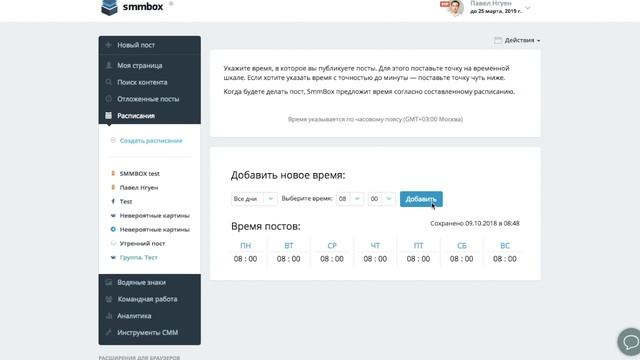Select first Невероятные картины entry with VK icon
The height and width of the screenshot is (360, 640).
(x=154, y=215)
